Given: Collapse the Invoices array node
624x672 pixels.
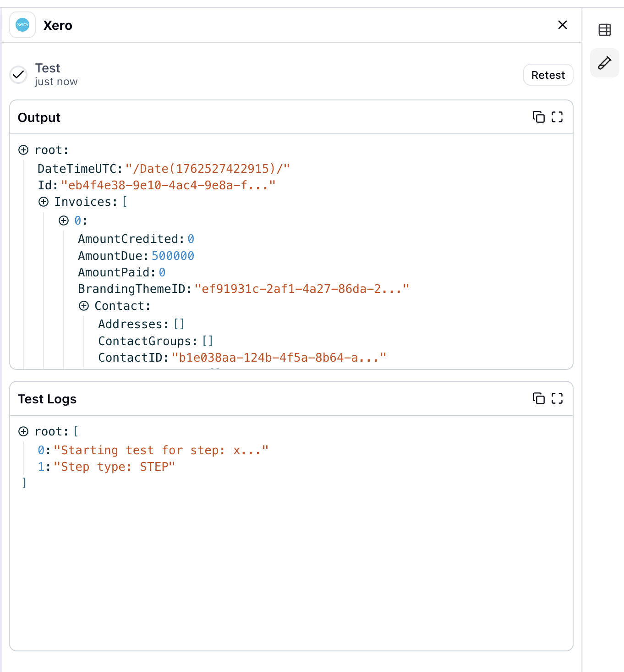Looking at the screenshot, I should 44,202.
